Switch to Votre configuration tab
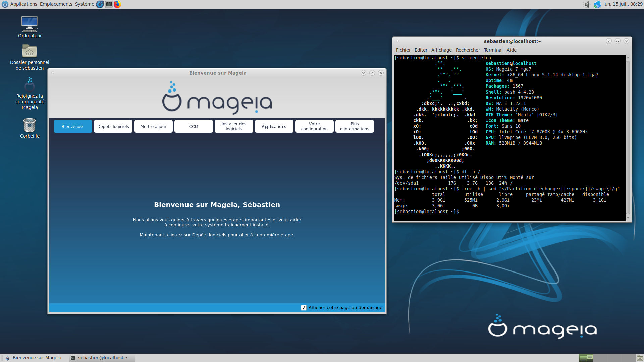 pyautogui.click(x=314, y=126)
